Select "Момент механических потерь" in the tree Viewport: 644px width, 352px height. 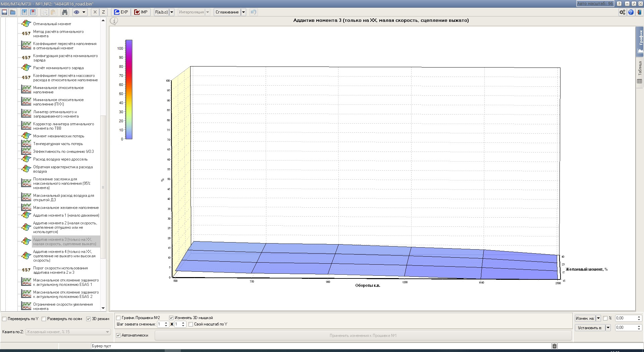(59, 136)
